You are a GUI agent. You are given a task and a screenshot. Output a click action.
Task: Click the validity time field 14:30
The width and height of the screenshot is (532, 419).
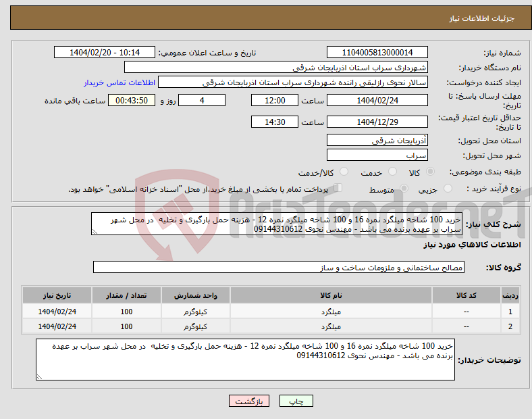[x=275, y=122]
